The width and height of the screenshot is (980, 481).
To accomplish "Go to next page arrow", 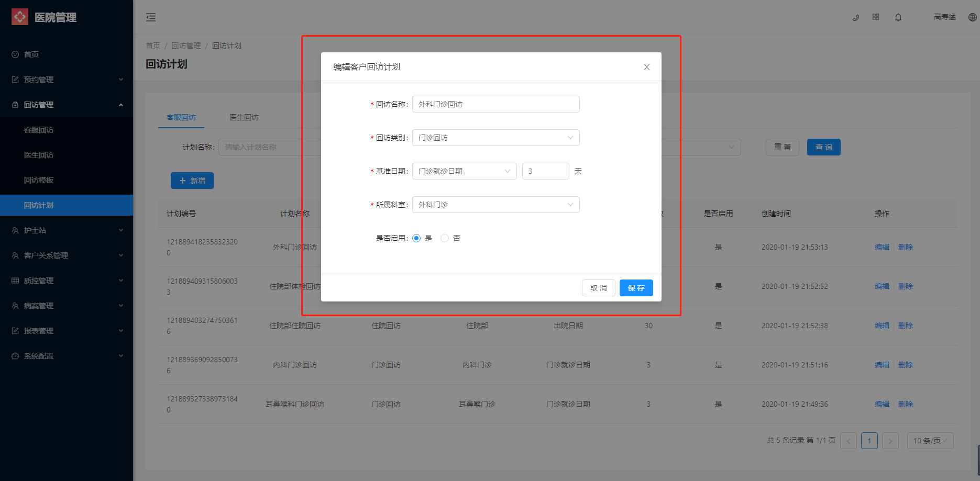I will click(890, 441).
